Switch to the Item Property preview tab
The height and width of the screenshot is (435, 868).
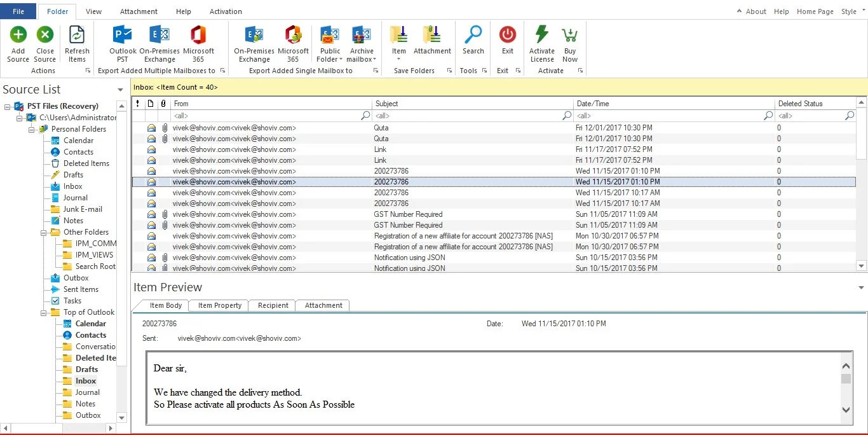[x=220, y=305]
